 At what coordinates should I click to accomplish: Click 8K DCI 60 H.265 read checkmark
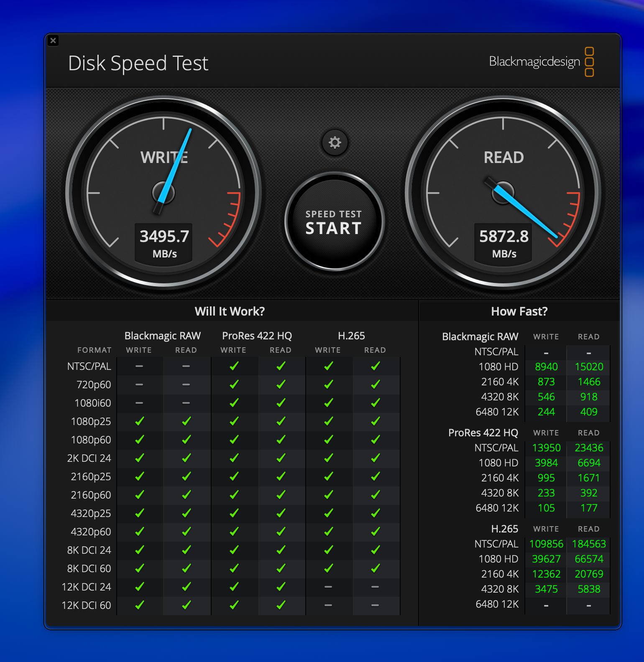pos(375,568)
